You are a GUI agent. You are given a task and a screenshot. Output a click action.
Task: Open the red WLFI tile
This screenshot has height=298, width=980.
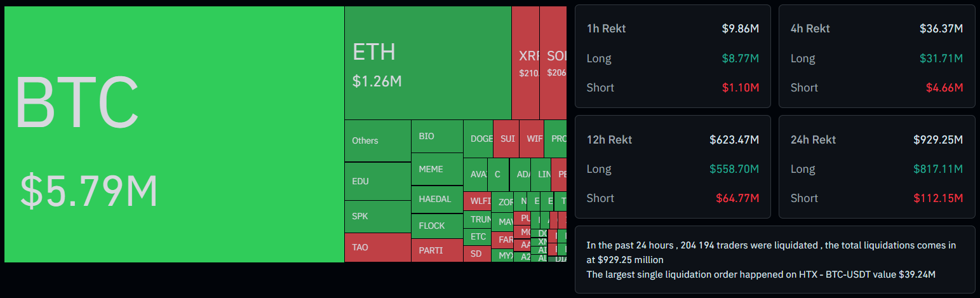point(477,201)
